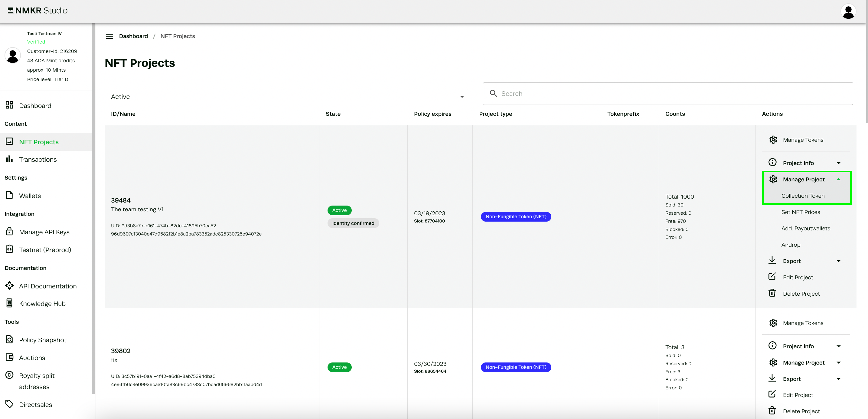Choose Set NFT Prices menu entry
Image resolution: width=868 pixels, height=419 pixels.
(x=800, y=212)
